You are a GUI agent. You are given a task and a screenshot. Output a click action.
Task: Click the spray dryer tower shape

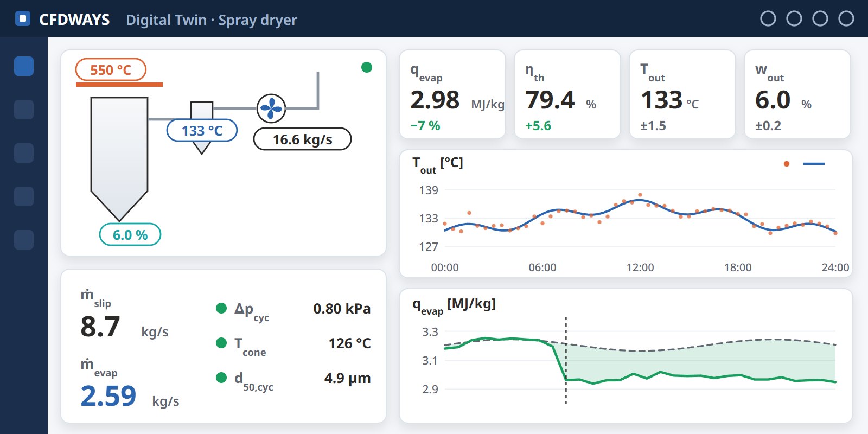119,158
